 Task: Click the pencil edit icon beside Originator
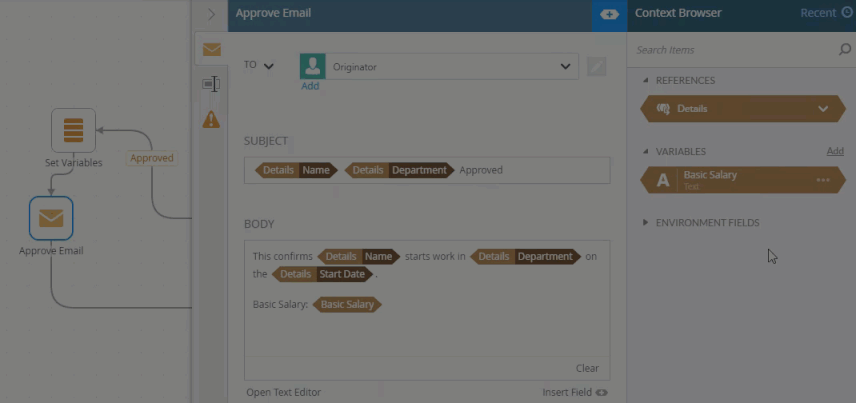[x=597, y=67]
